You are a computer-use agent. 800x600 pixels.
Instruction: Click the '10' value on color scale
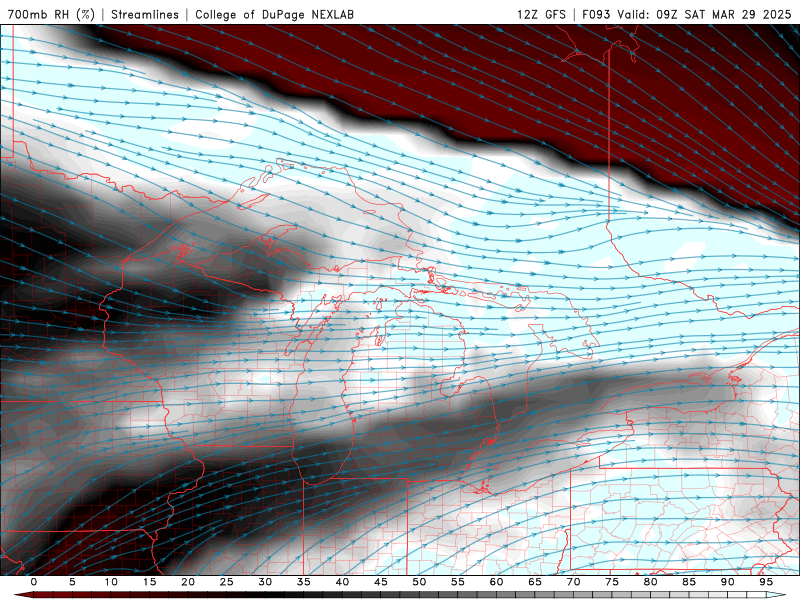click(x=111, y=582)
